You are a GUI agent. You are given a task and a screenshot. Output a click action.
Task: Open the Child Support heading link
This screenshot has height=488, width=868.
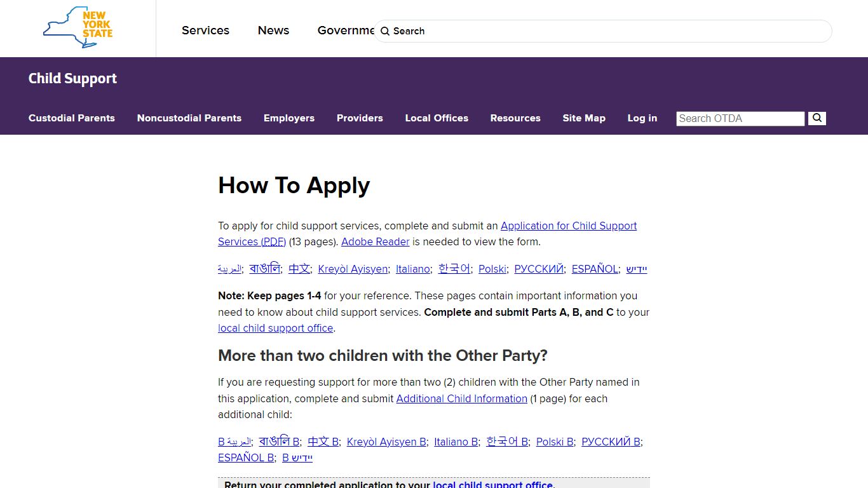coord(72,79)
